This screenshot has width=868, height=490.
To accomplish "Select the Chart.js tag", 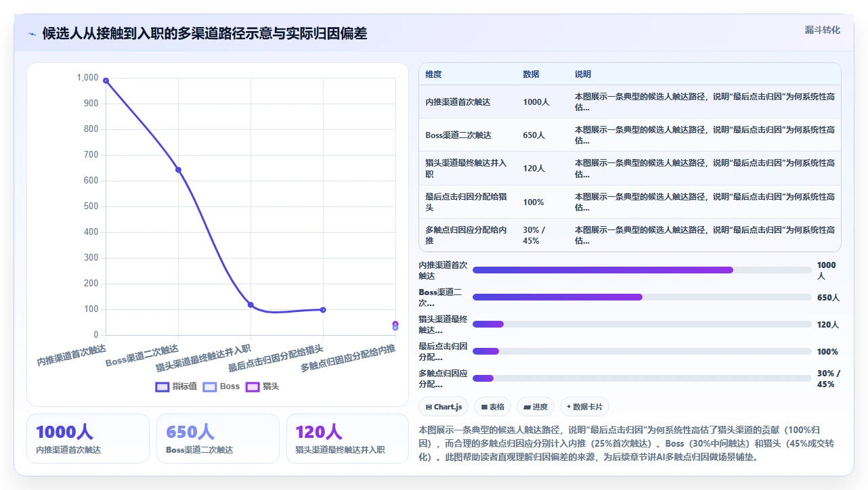I will (x=443, y=407).
